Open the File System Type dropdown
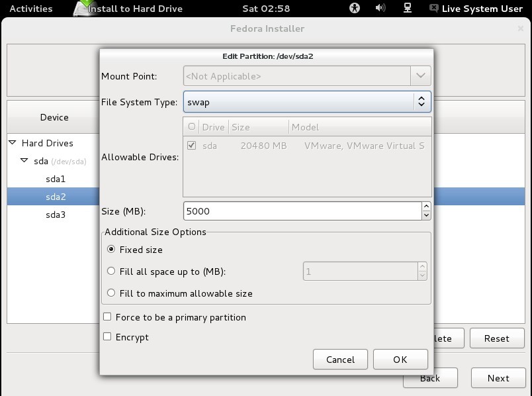Image resolution: width=532 pixels, height=396 pixels. pyautogui.click(x=422, y=101)
